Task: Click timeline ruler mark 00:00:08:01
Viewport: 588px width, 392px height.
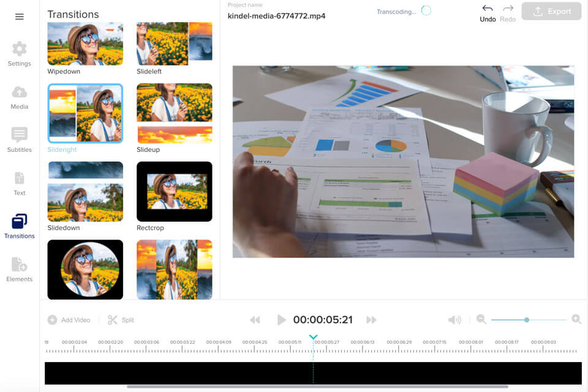Action: click(x=471, y=342)
